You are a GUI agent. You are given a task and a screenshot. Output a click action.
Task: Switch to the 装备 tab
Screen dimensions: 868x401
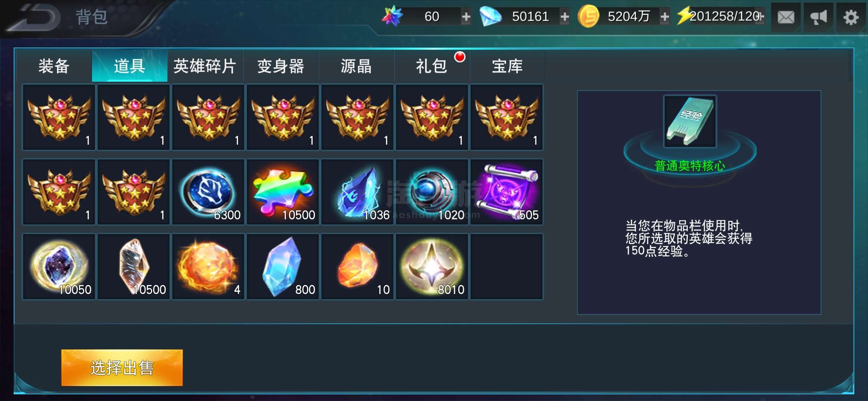(54, 66)
